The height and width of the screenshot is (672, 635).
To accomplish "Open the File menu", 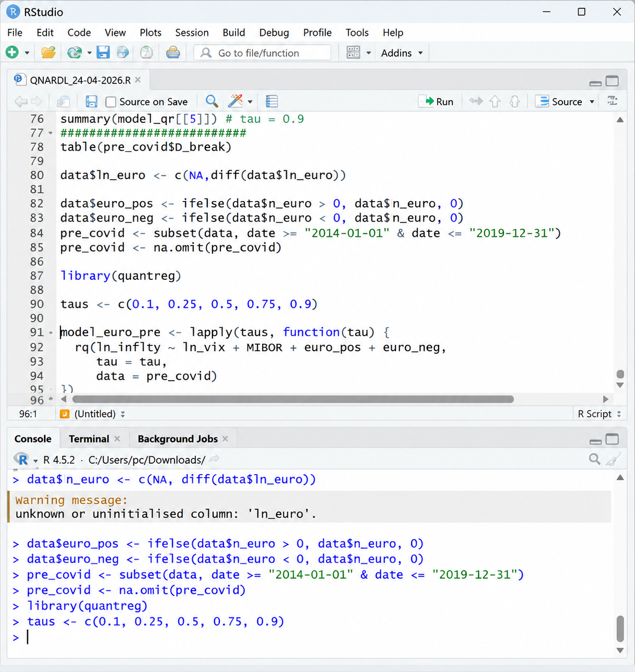I will click(x=15, y=32).
